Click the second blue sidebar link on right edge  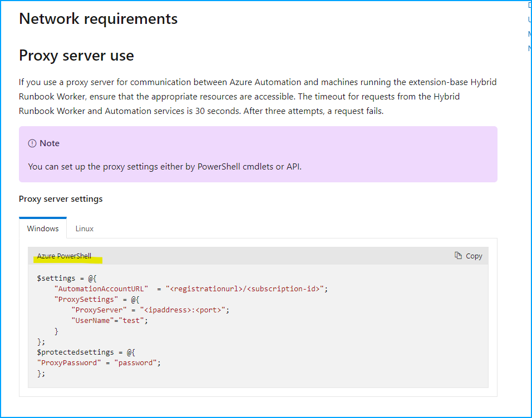point(529,19)
